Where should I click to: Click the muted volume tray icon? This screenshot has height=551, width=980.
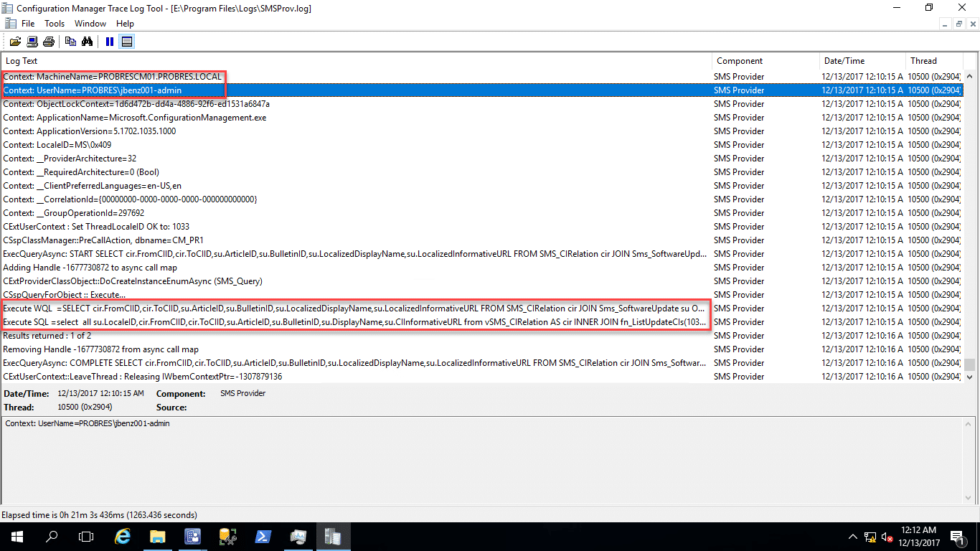click(887, 537)
